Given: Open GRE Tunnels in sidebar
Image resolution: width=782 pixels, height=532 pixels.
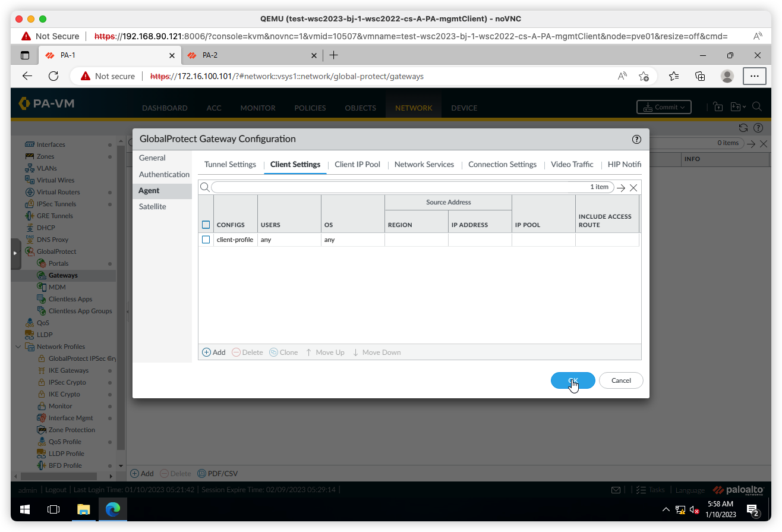Looking at the screenshot, I should point(55,216).
